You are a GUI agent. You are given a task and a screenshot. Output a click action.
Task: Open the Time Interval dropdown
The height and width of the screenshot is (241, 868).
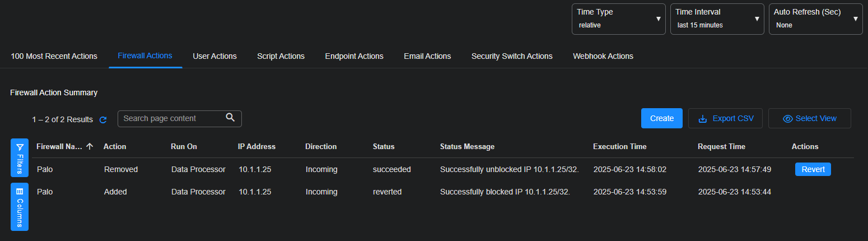(717, 19)
